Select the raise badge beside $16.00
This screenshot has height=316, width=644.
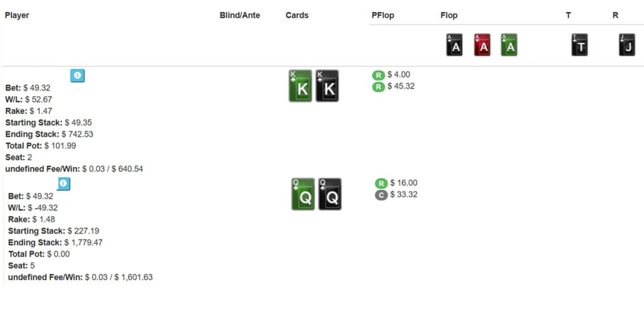coord(381,184)
